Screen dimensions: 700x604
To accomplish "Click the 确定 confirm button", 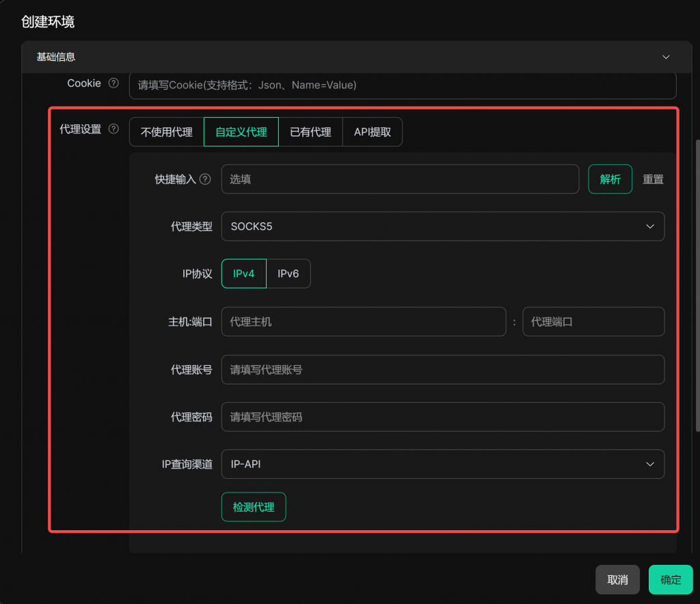I will coord(671,579).
